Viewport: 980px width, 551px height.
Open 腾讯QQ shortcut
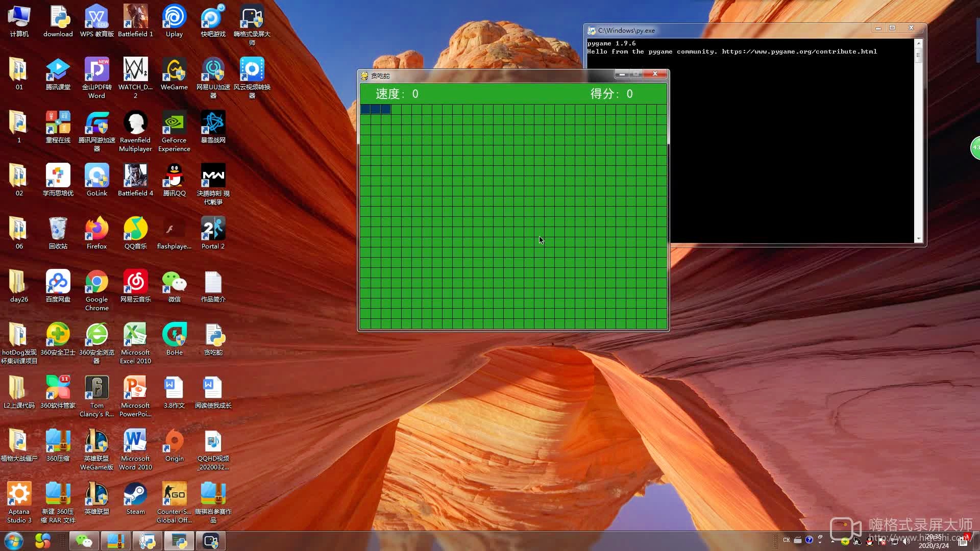click(174, 181)
